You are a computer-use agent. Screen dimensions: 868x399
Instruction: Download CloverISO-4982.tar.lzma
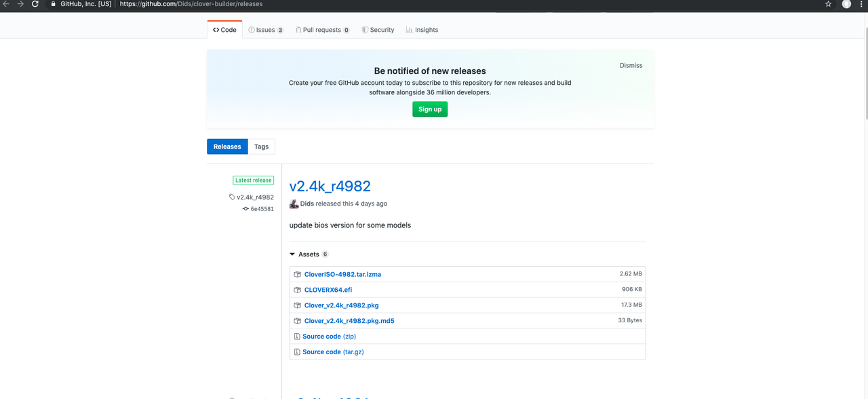[x=342, y=275]
